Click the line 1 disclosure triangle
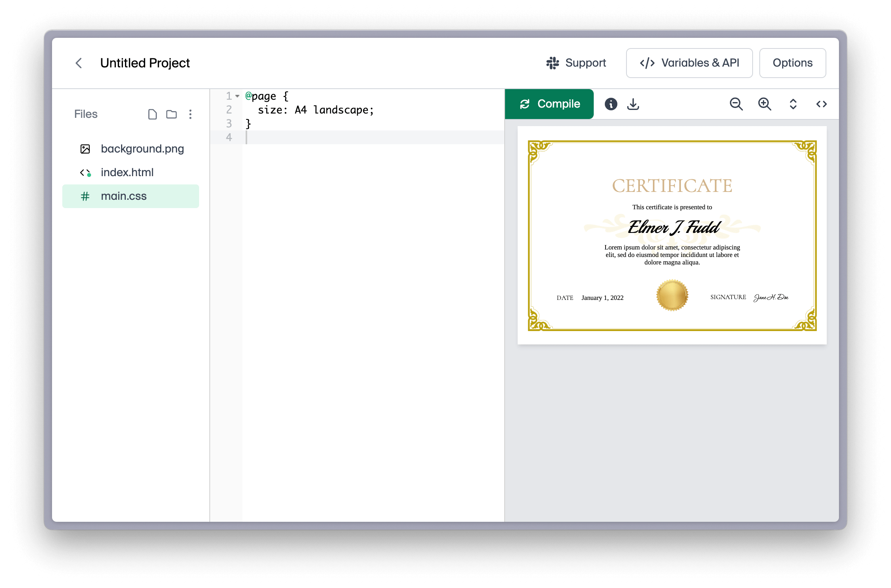Screen dimensions: 891x588 [x=239, y=95]
